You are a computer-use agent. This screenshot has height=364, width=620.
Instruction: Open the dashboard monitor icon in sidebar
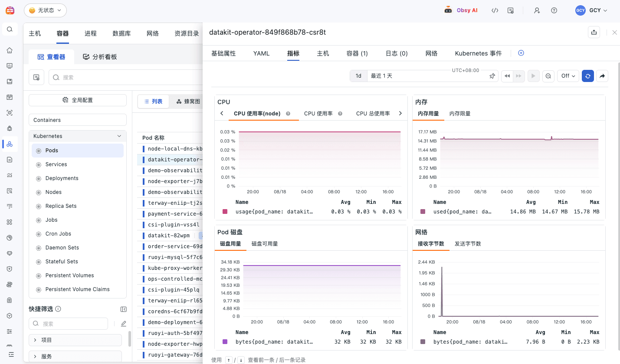[10, 66]
